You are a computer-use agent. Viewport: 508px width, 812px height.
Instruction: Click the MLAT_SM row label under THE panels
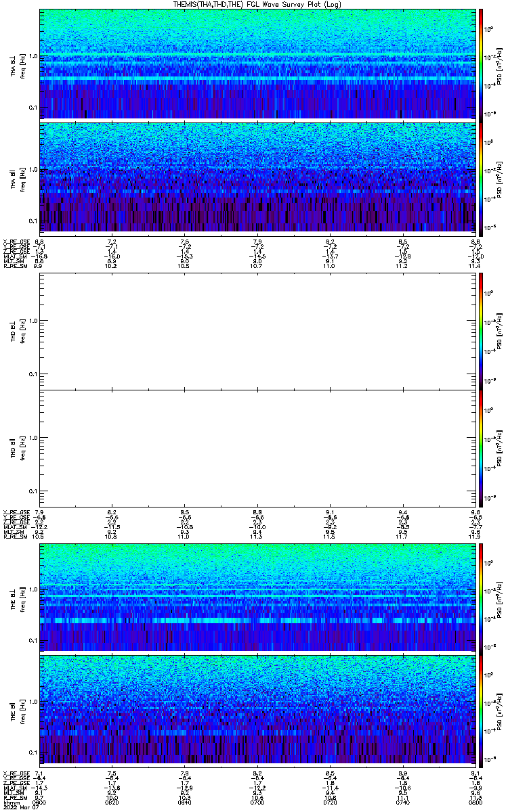click(15, 789)
